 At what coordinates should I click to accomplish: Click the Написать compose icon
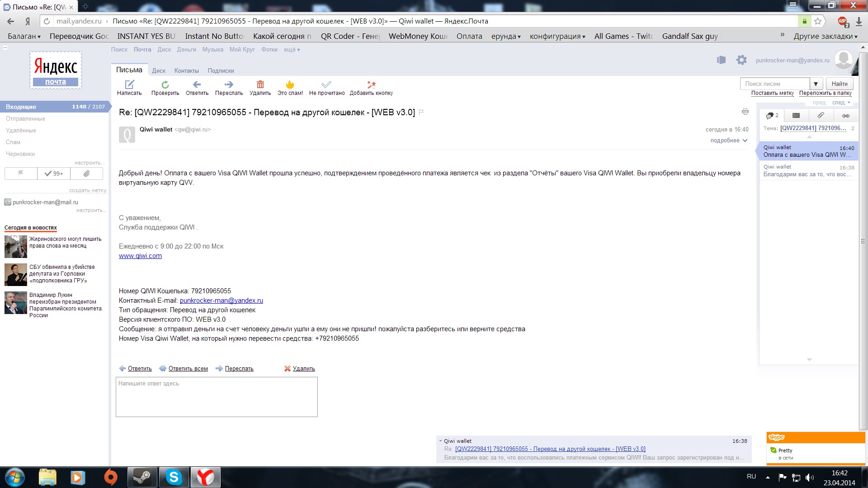coord(129,84)
